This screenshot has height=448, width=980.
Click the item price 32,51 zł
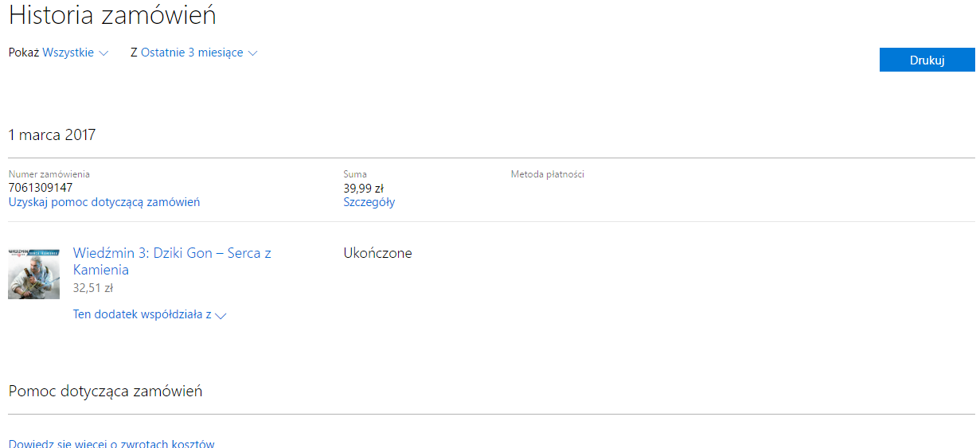pyautogui.click(x=93, y=287)
